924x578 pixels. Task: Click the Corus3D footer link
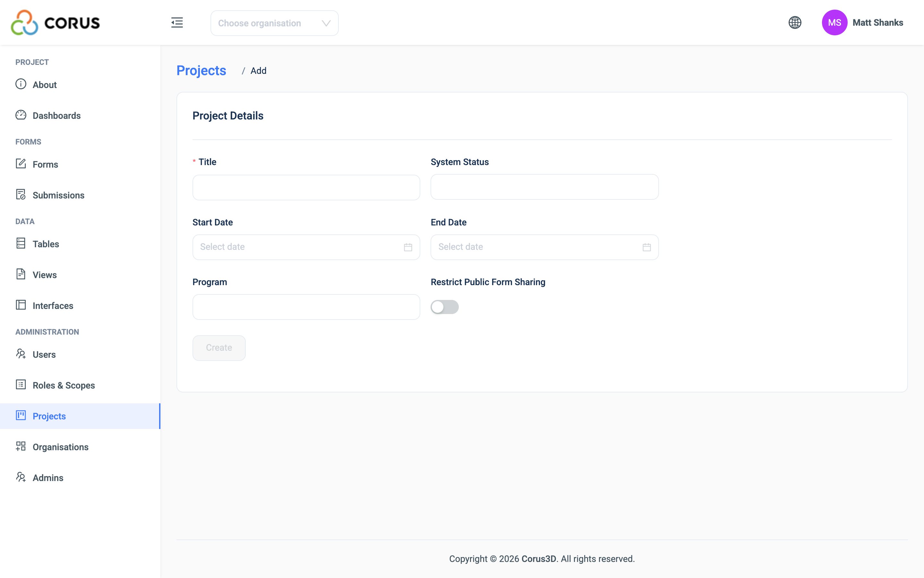point(539,559)
